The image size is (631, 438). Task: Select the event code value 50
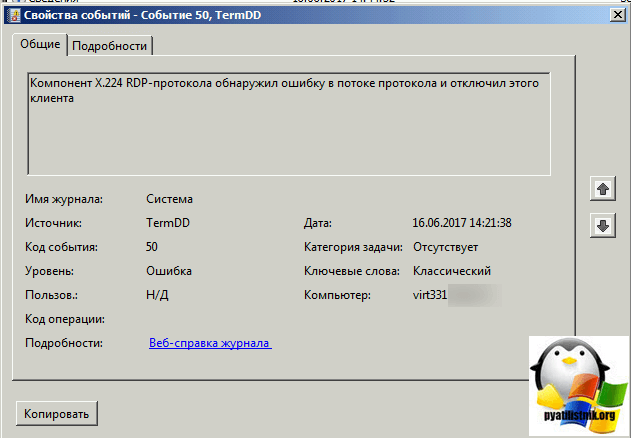pyautogui.click(x=152, y=246)
